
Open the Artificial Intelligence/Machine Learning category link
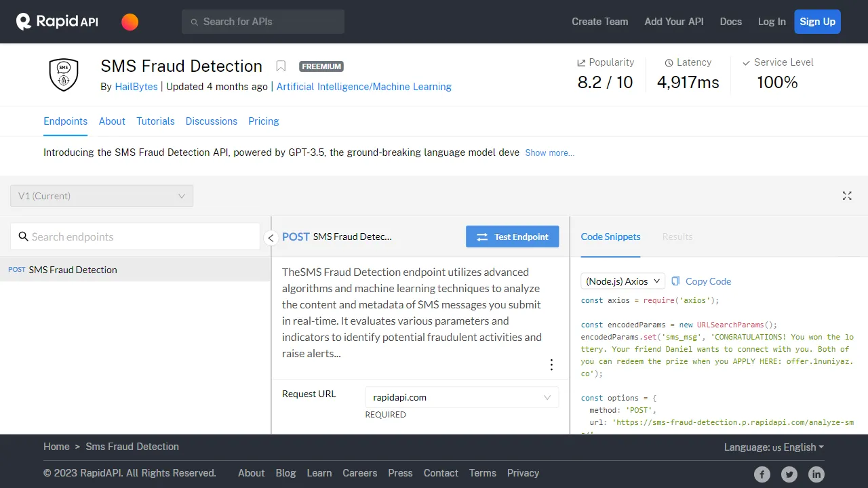point(364,87)
